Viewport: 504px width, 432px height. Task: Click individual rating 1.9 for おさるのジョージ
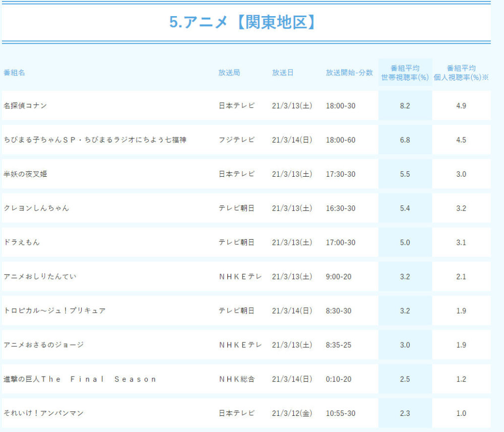click(461, 345)
